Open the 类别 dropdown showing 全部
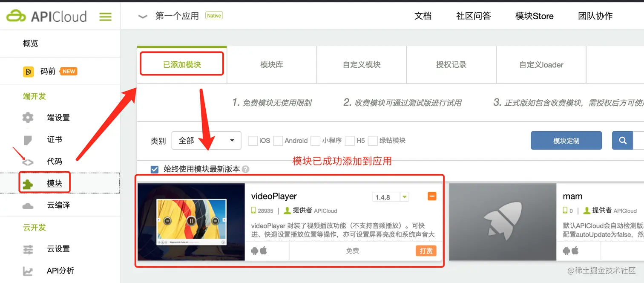The height and width of the screenshot is (283, 644). [x=207, y=141]
